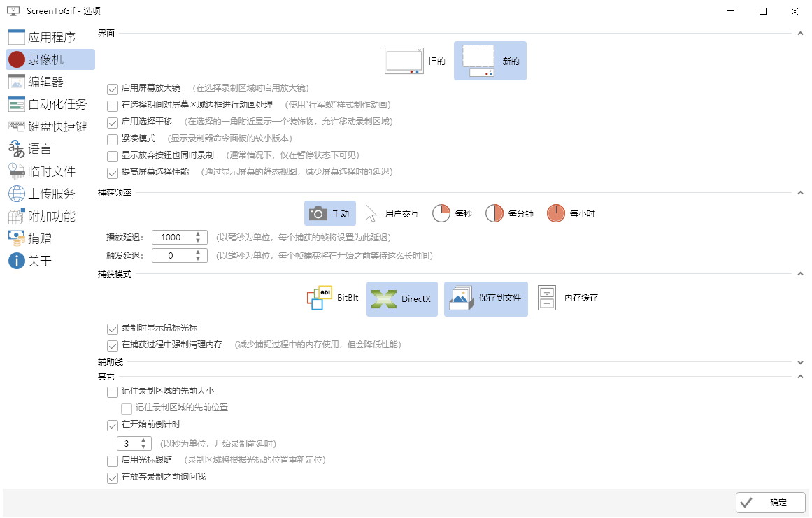Select 保存到文件 storage mode

486,298
